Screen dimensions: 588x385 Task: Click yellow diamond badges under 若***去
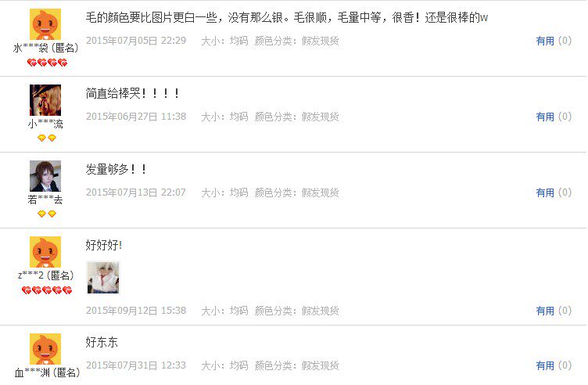point(47,214)
